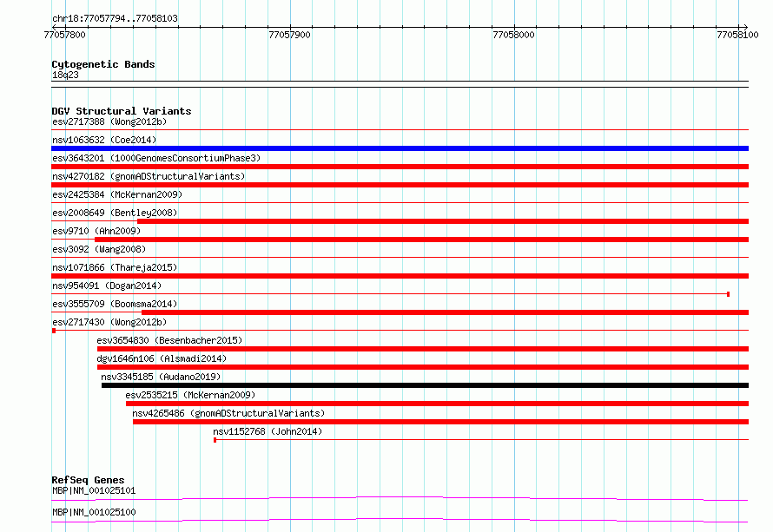The height and width of the screenshot is (532, 773).
Task: Click the chr18:77057794..77058103 region label
Action: pos(115,18)
